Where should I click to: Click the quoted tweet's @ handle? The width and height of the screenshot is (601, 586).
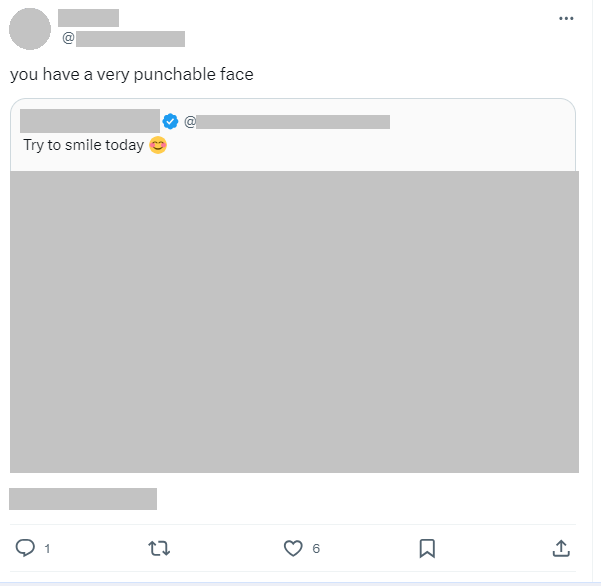pos(290,122)
